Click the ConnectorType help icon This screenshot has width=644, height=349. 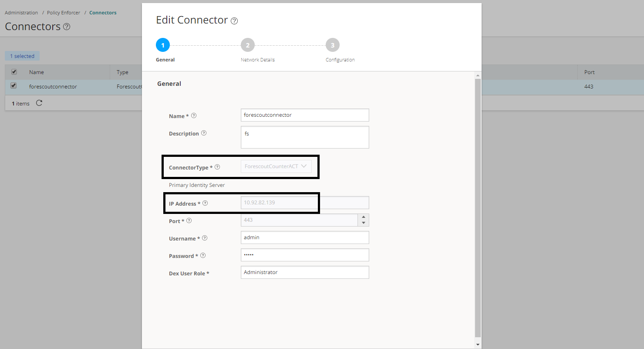click(x=217, y=166)
